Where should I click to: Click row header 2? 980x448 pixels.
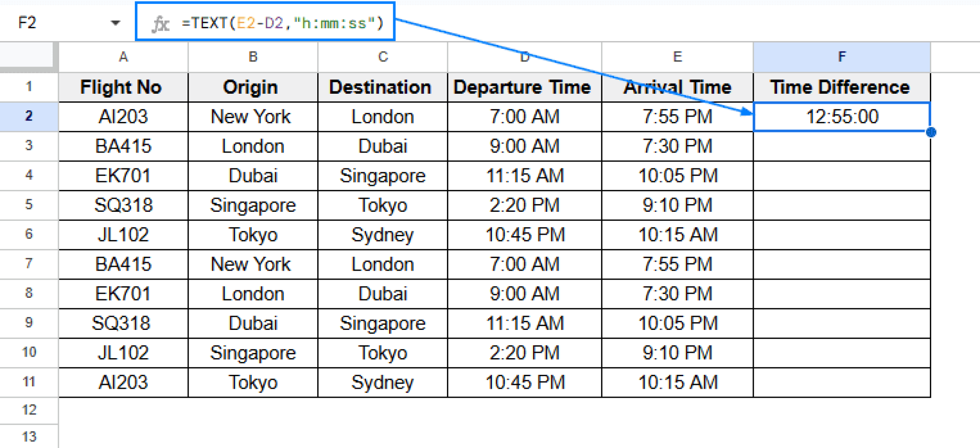[28, 116]
